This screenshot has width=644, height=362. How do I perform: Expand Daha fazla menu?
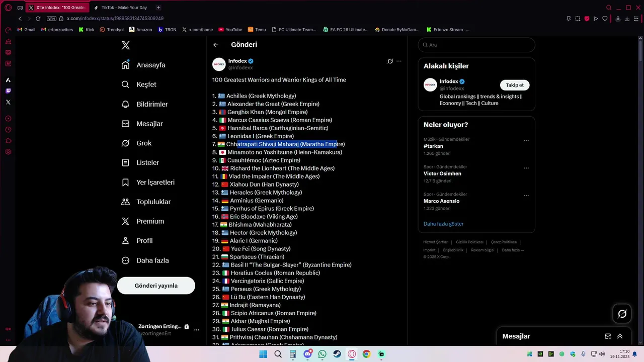[145, 260]
